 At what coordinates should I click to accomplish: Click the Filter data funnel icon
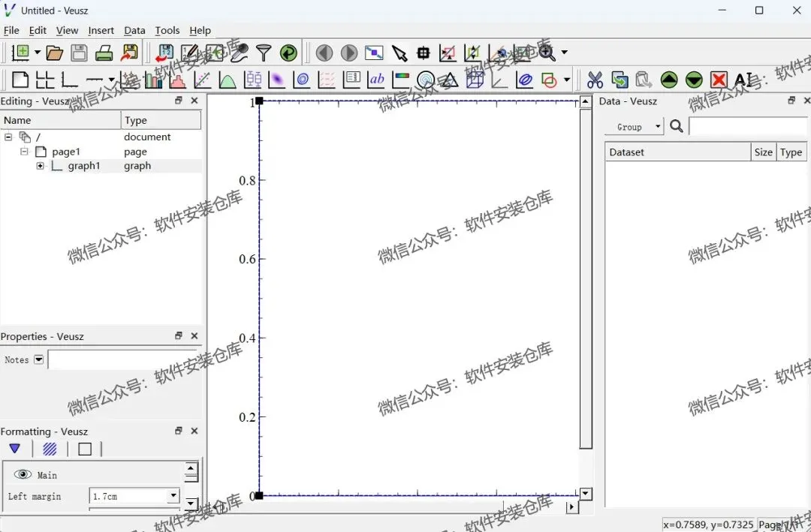[264, 53]
